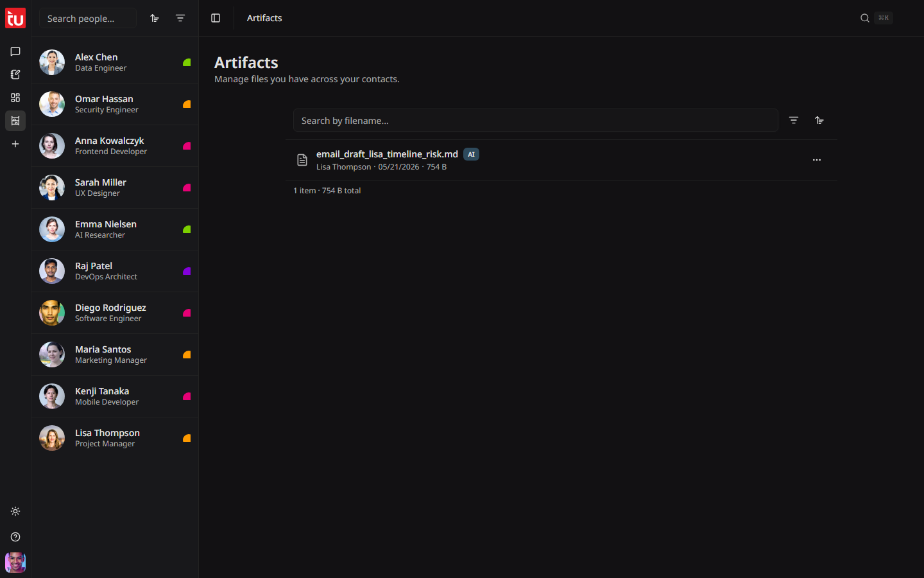Image resolution: width=924 pixels, height=578 pixels.
Task: Open Maria Santos's contact row
Action: (115, 355)
